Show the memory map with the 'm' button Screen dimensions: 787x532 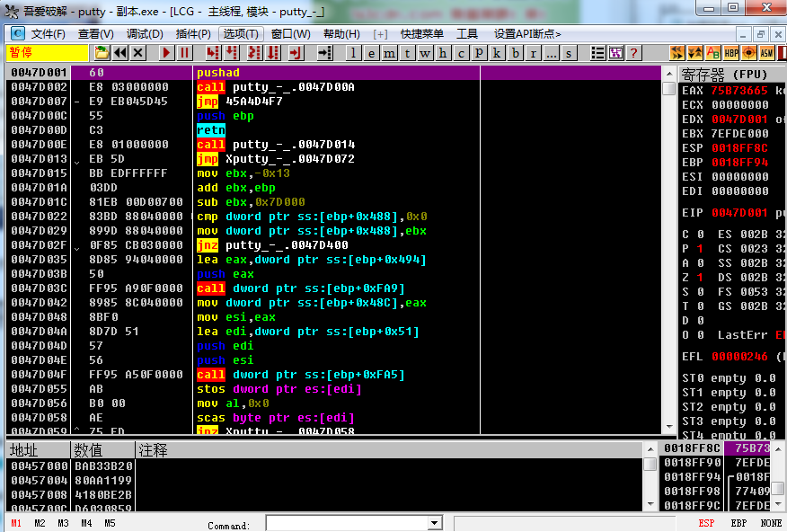point(389,53)
